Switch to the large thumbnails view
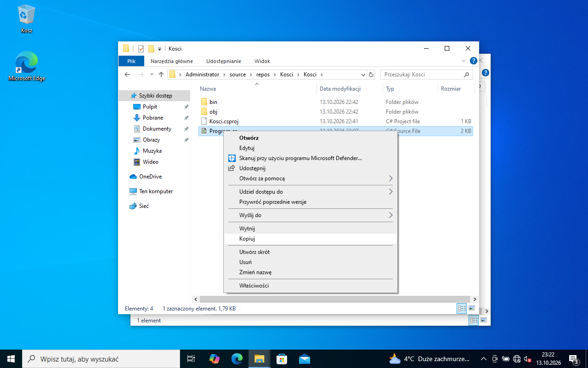The height and width of the screenshot is (368, 588). [472, 309]
